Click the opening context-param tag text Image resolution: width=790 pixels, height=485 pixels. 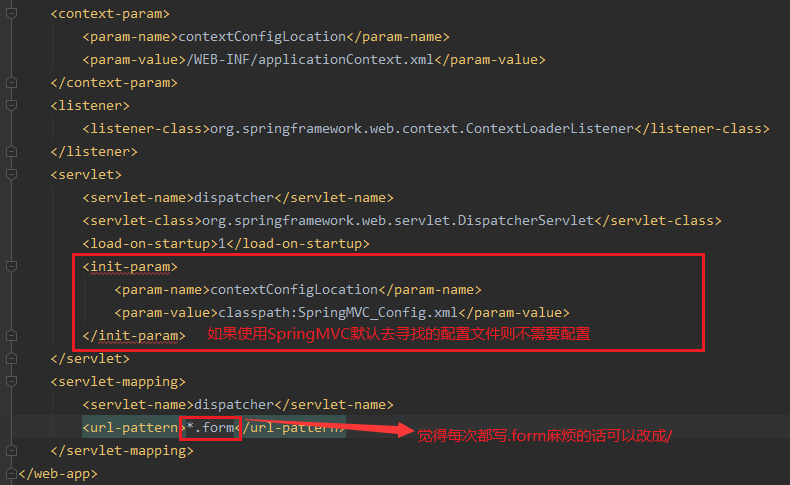[110, 14]
